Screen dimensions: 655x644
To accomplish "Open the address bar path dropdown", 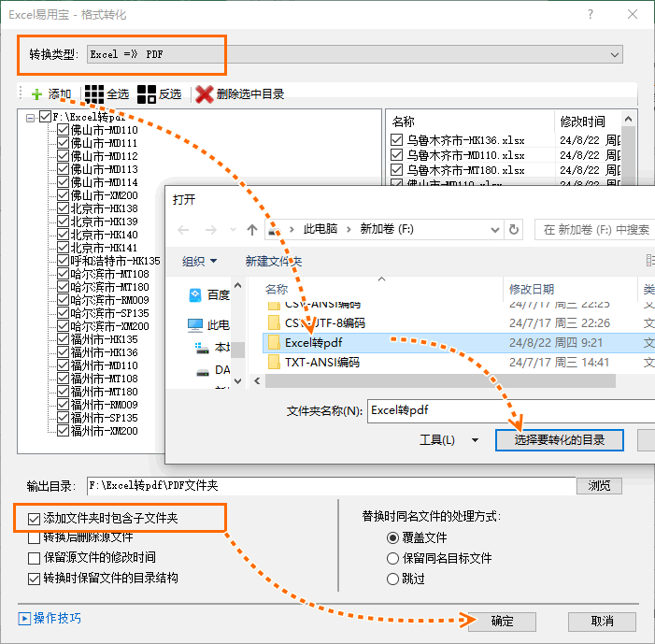I will pos(495,229).
